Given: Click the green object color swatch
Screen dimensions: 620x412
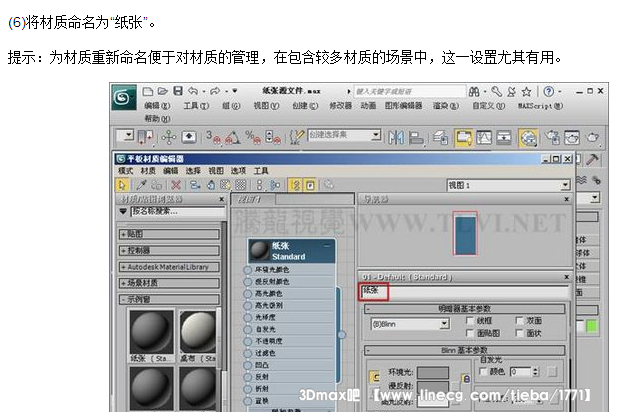Looking at the screenshot, I should 592,326.
